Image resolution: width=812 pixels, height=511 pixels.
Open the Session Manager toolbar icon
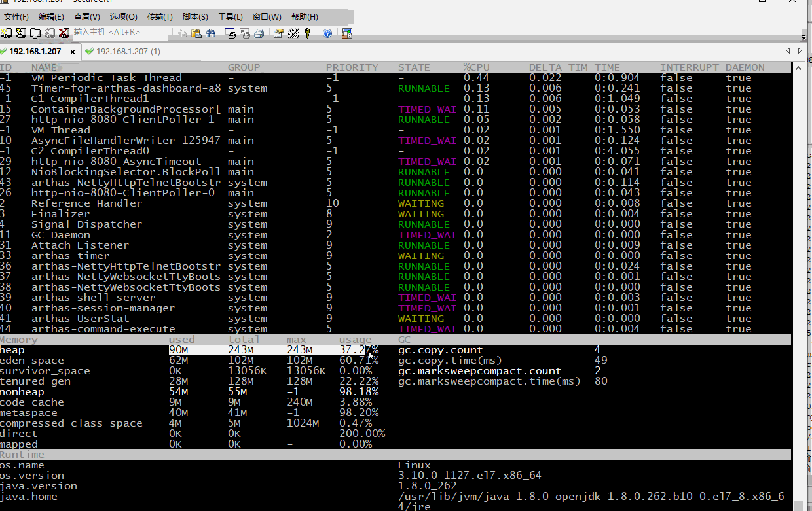point(7,33)
